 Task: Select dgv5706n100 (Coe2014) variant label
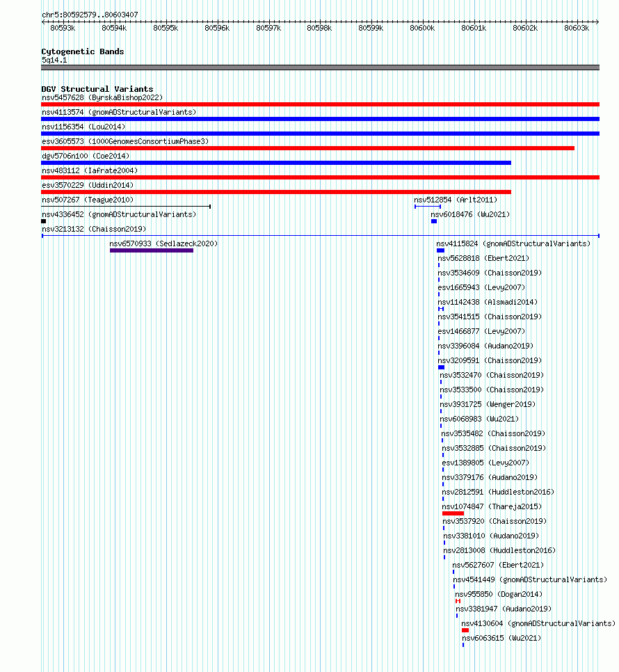click(86, 156)
